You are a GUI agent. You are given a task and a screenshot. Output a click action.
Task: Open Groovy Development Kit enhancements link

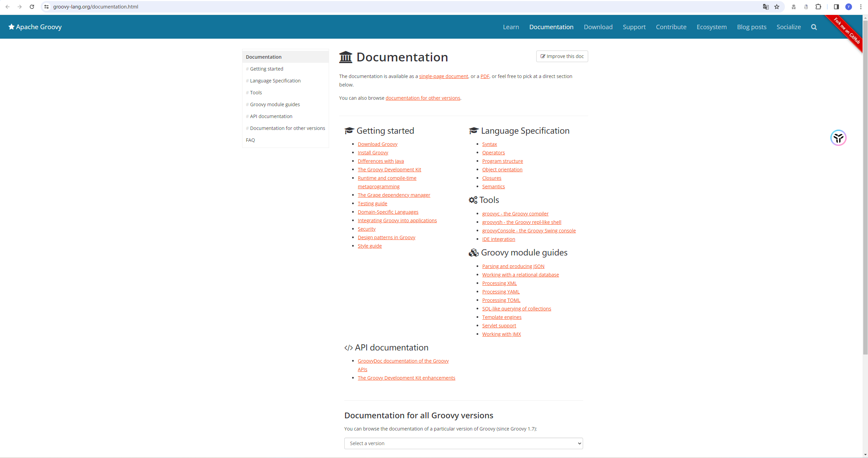point(406,378)
